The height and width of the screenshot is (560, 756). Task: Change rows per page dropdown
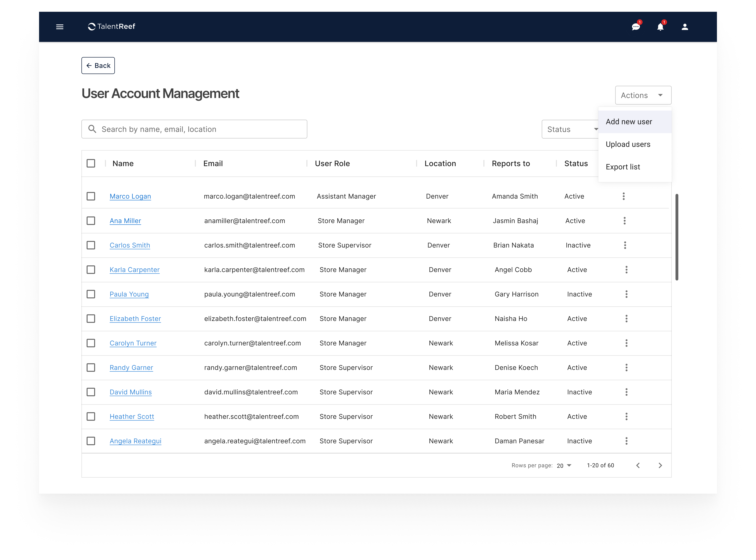pyautogui.click(x=564, y=465)
